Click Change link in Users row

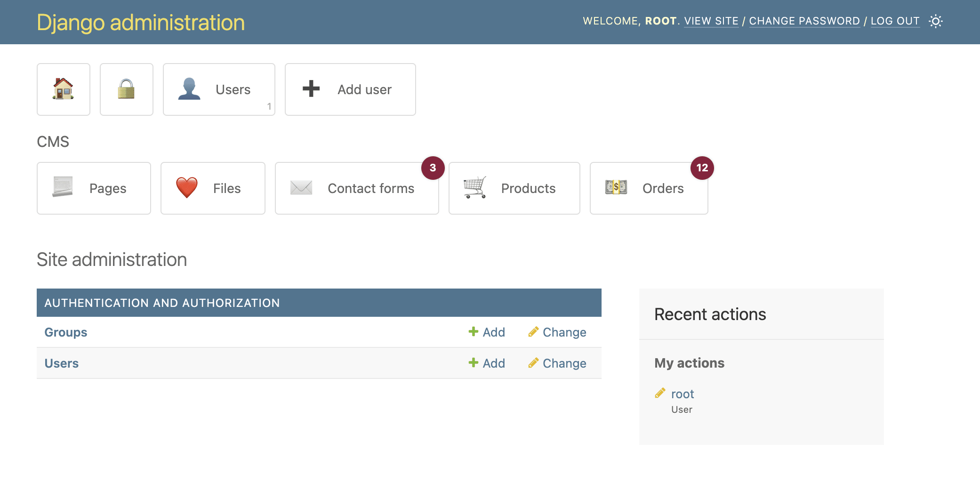coord(558,363)
